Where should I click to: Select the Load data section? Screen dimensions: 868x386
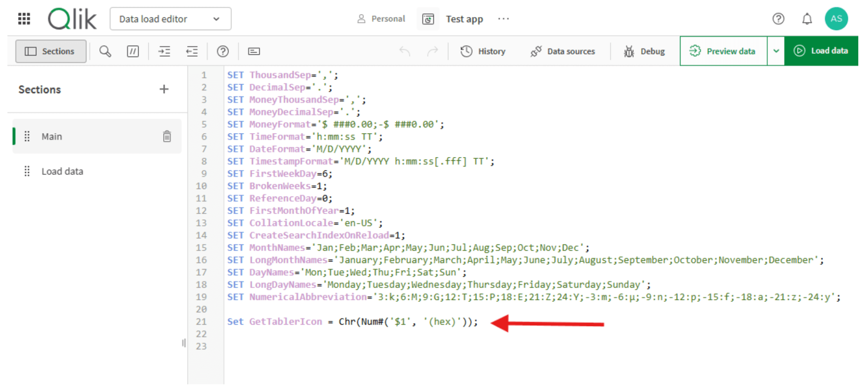(62, 171)
